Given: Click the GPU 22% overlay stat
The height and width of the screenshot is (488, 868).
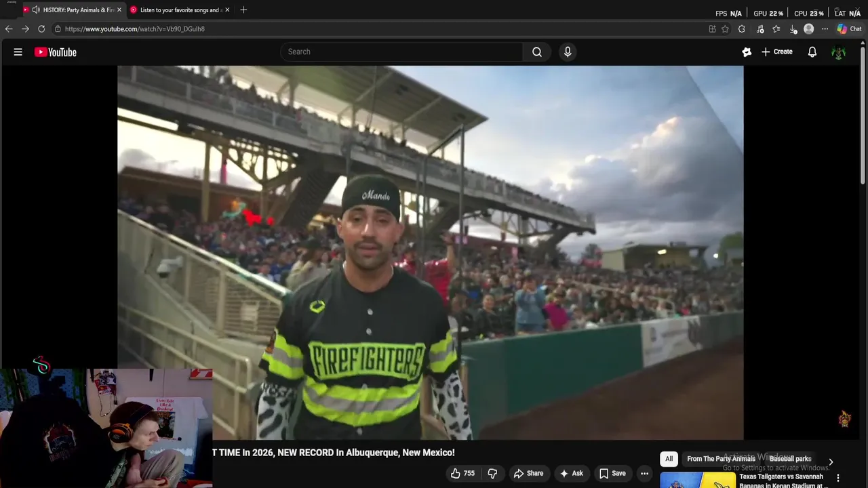Looking at the screenshot, I should 768,14.
